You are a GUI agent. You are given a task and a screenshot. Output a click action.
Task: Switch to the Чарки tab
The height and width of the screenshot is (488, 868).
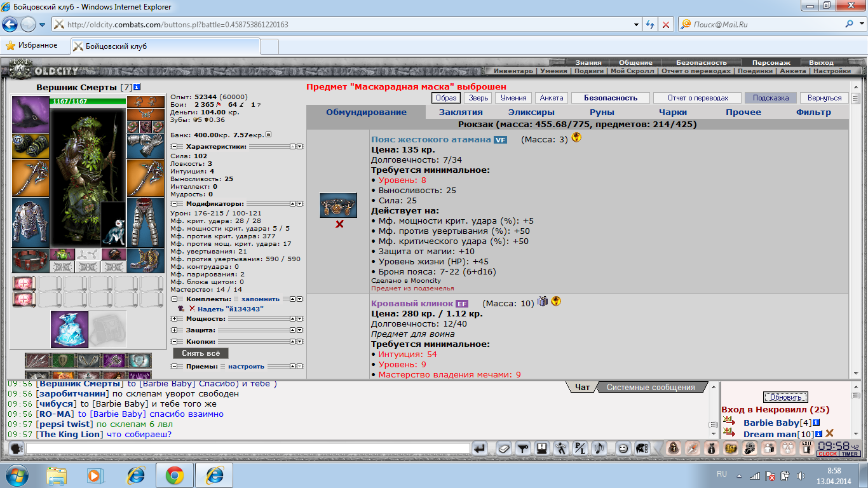tap(673, 112)
